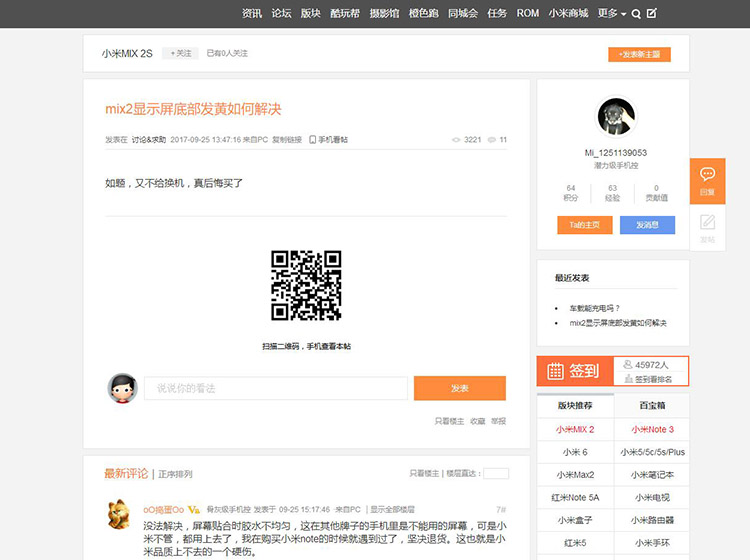This screenshot has height=560, width=750.
Task: Open the 小米Note 3 board link
Action: click(x=652, y=429)
